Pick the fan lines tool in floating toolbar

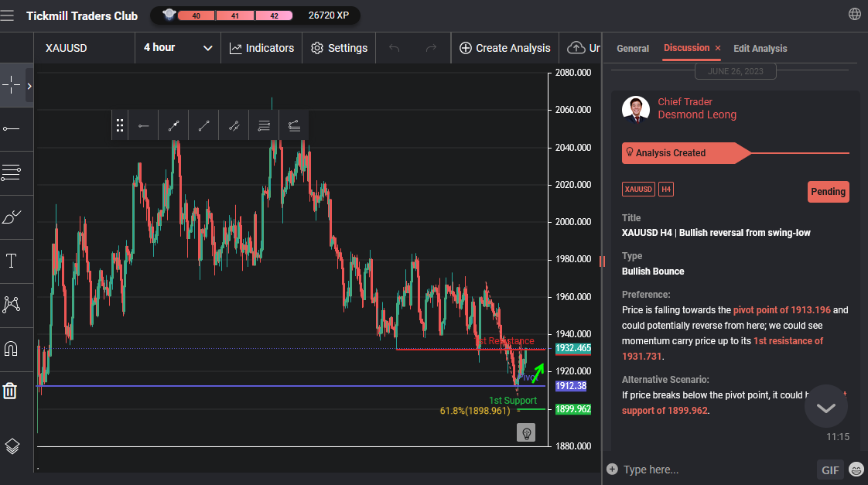pos(294,125)
